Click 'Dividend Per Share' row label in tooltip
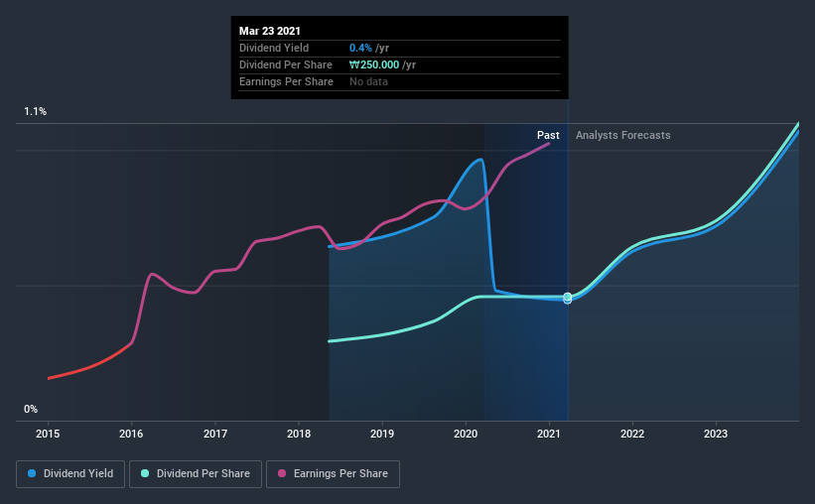This screenshot has height=504, width=815. click(285, 64)
